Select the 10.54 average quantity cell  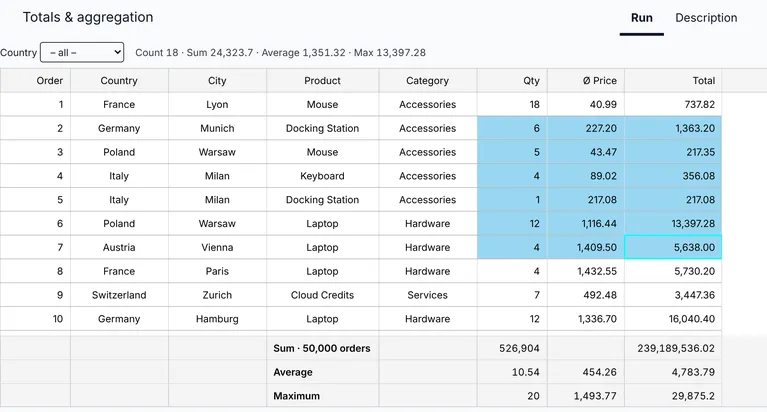(x=512, y=372)
